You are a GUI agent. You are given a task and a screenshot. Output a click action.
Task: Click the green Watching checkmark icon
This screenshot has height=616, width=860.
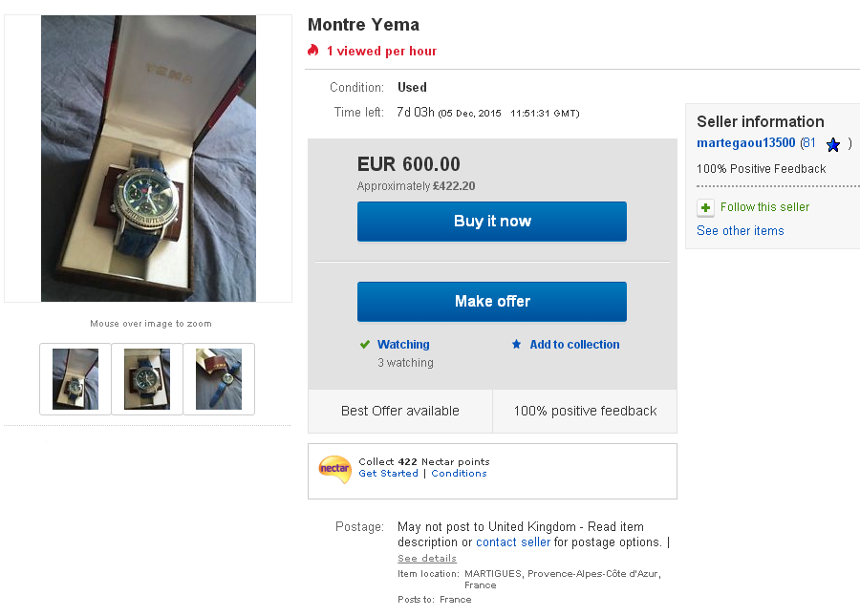(364, 345)
